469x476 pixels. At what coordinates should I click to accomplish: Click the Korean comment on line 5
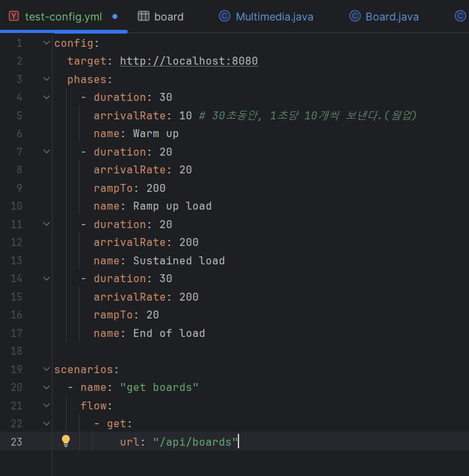click(308, 115)
